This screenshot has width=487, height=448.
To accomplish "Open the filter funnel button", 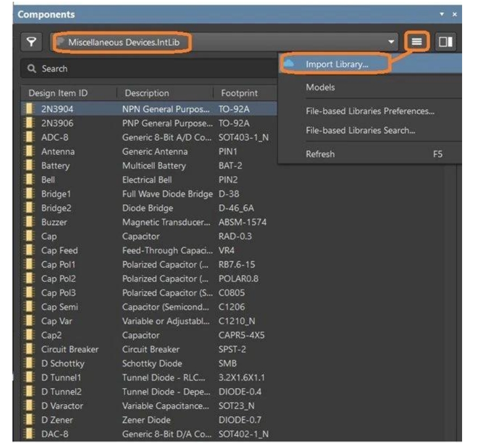I will [x=31, y=42].
